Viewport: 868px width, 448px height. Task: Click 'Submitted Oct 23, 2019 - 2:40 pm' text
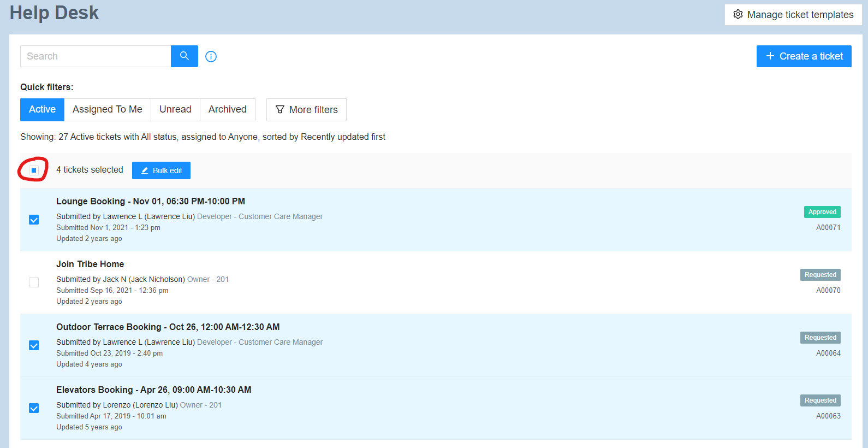[x=109, y=353]
